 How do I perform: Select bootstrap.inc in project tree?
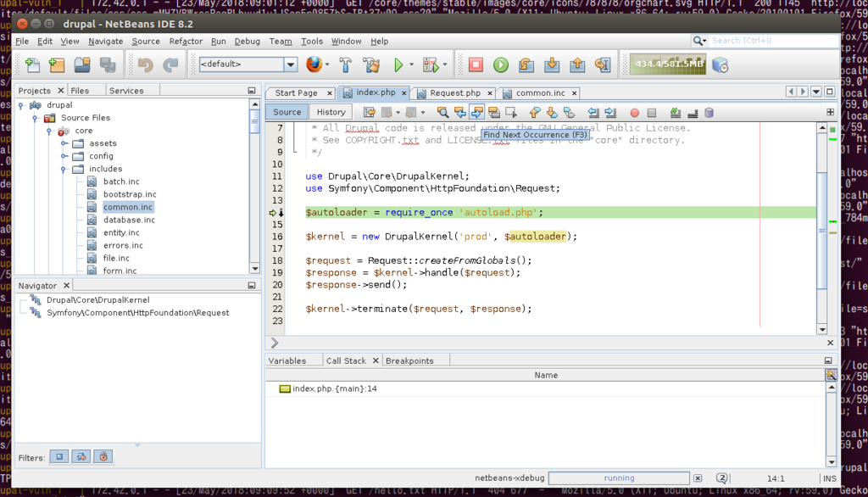130,194
